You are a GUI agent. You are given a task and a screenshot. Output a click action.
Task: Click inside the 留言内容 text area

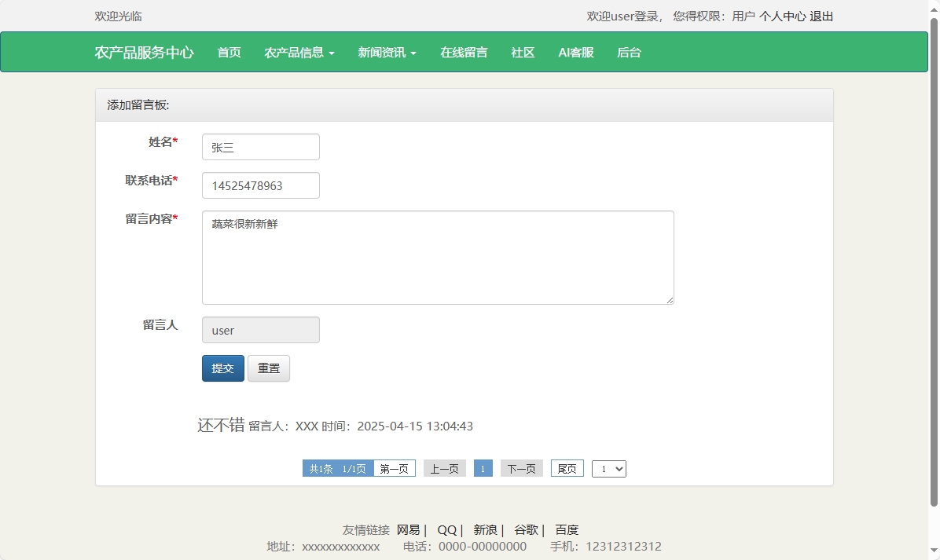point(437,257)
